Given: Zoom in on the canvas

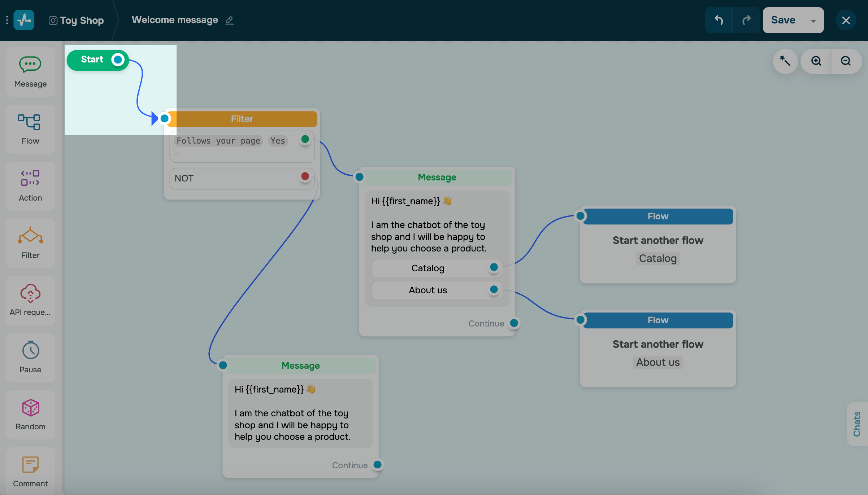Looking at the screenshot, I should [816, 61].
